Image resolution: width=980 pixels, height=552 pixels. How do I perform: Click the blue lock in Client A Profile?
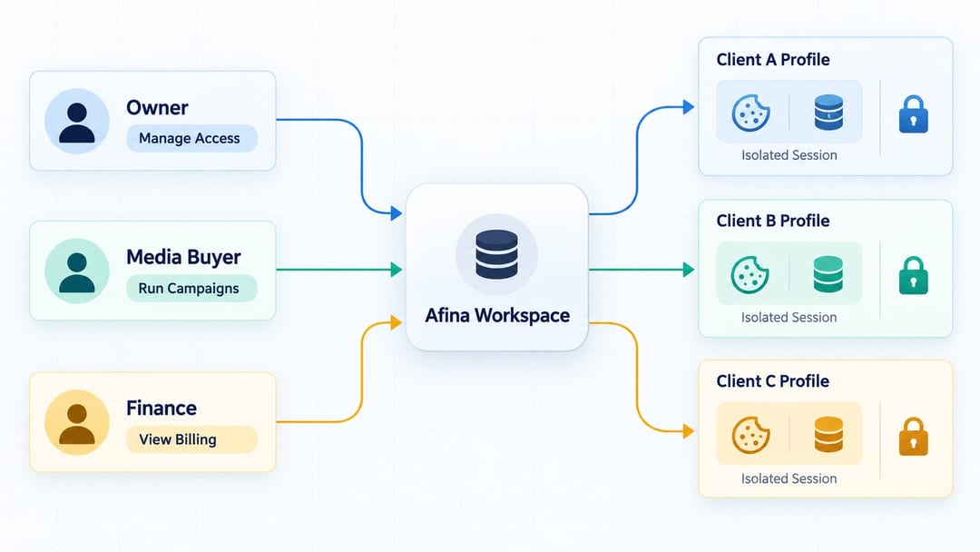(913, 114)
